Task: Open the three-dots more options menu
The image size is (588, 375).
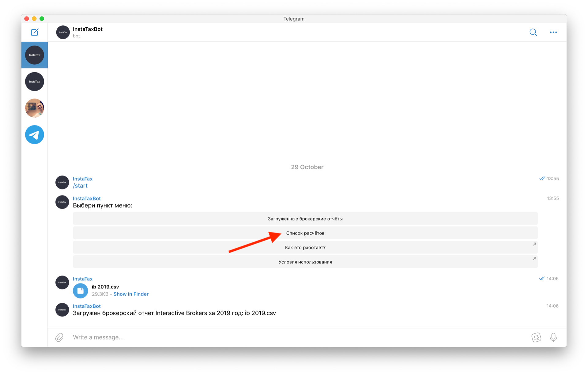Action: tap(553, 32)
